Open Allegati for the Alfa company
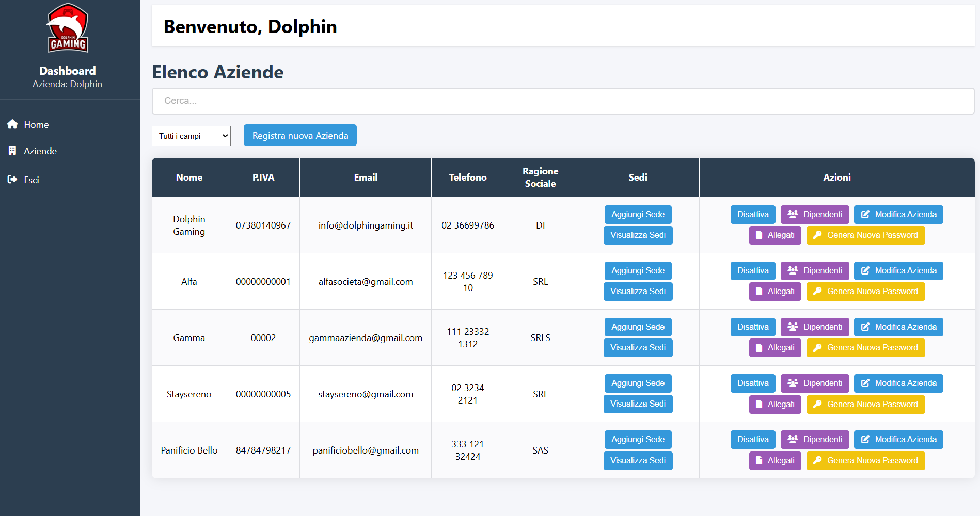 point(774,292)
